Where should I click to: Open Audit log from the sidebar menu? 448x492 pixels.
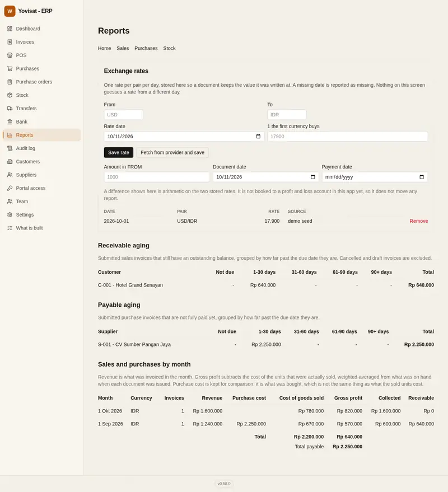coord(41,148)
